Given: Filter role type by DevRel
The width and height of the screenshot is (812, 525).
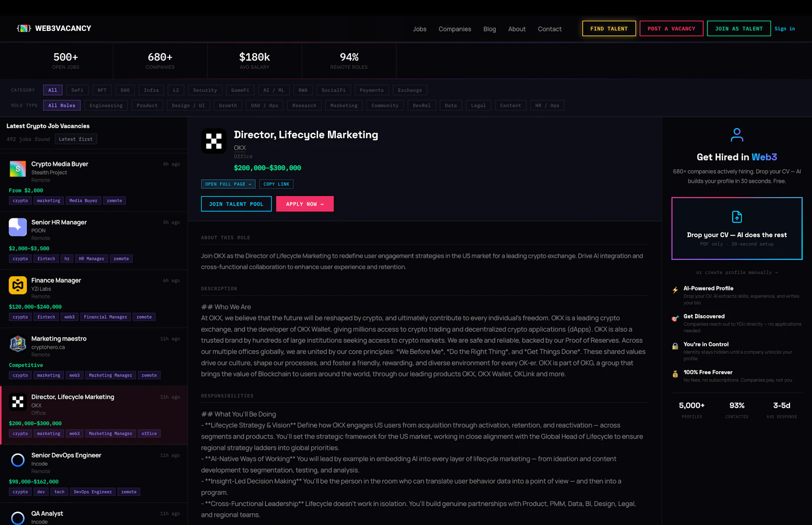Looking at the screenshot, I should tap(422, 106).
